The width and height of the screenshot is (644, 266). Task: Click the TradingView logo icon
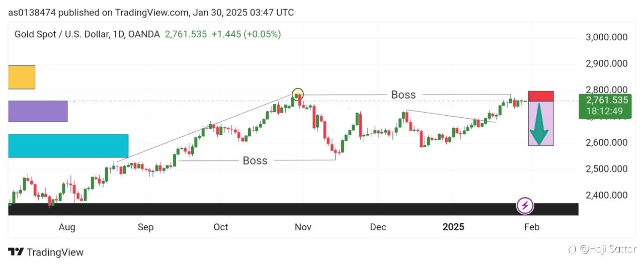16,252
